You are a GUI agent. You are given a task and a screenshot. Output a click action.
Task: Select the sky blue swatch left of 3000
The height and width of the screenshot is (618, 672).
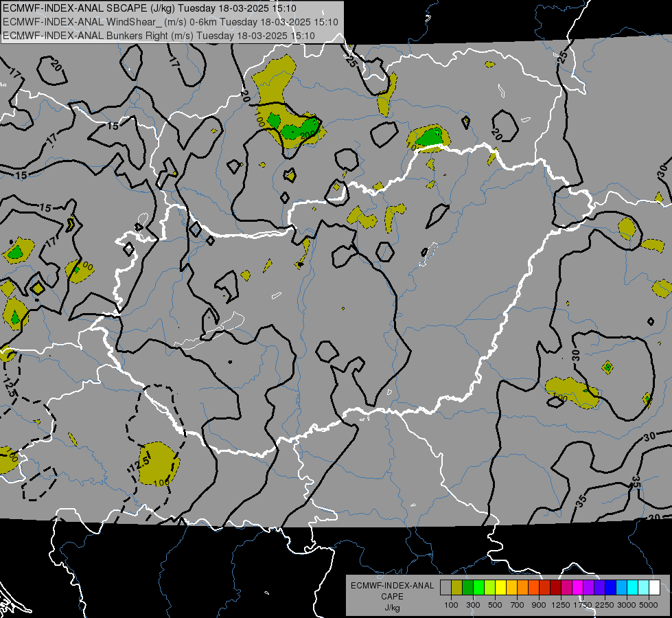click(x=622, y=587)
